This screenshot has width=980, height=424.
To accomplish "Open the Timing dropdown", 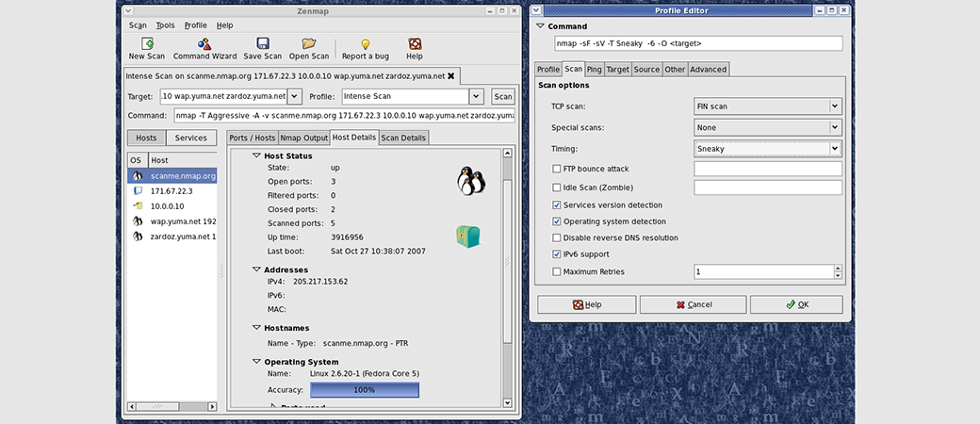I will point(834,149).
